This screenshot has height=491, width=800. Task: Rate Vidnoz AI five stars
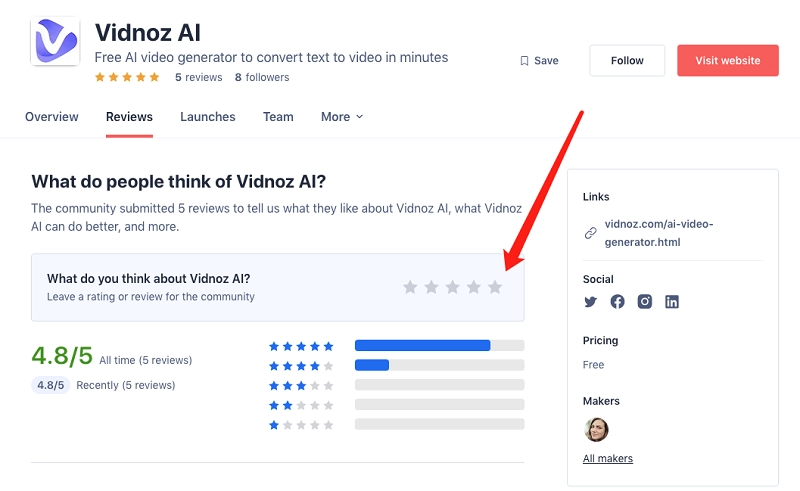click(x=494, y=287)
